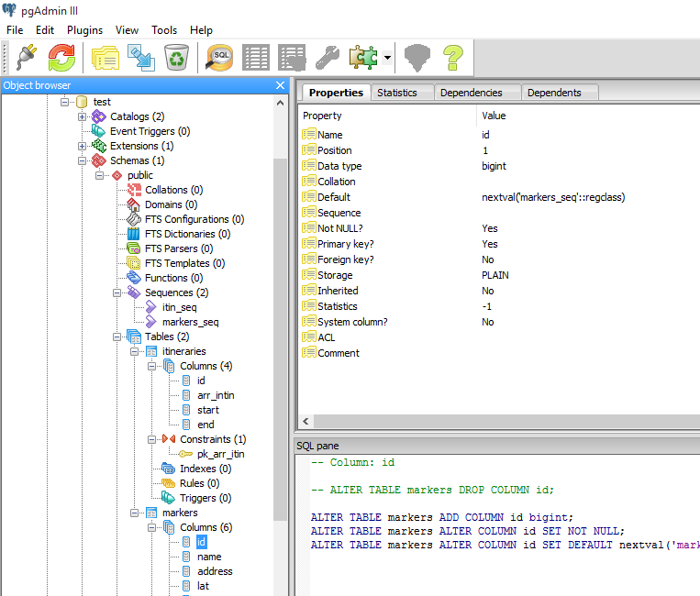700x596 pixels.
Task: Collapse the Sequences (2) node
Action: point(117,293)
